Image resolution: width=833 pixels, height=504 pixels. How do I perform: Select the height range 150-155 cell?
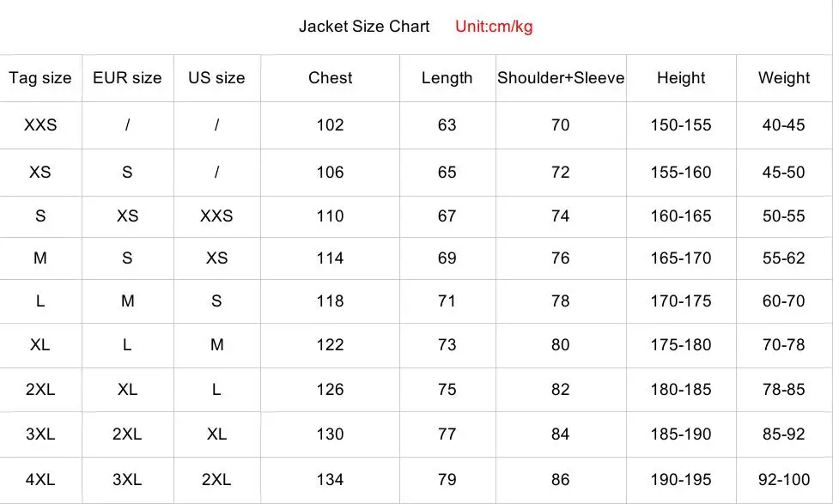click(x=681, y=125)
